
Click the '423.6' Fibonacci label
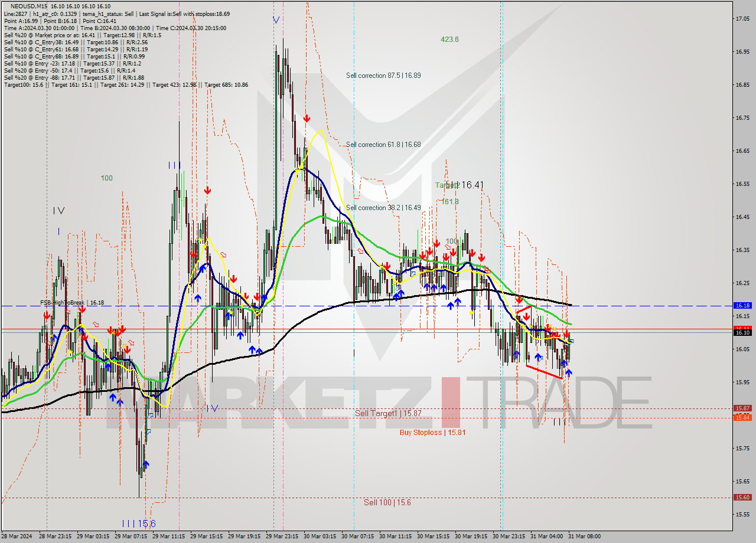coord(449,40)
